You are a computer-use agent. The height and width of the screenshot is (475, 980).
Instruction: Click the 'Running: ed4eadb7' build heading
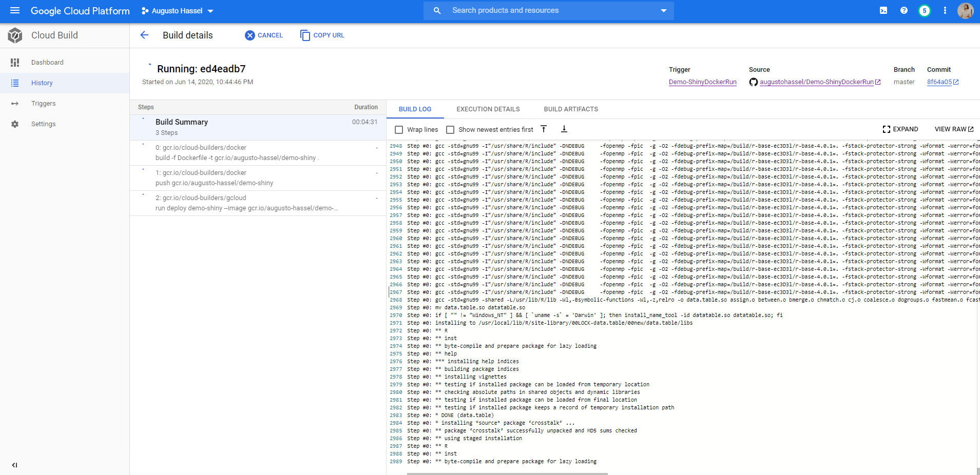pos(201,69)
